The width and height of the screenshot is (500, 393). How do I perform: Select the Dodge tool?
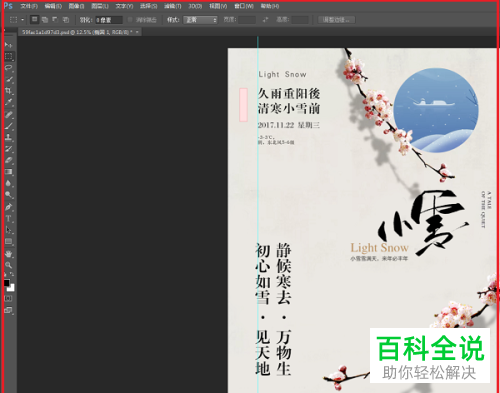tap(9, 195)
